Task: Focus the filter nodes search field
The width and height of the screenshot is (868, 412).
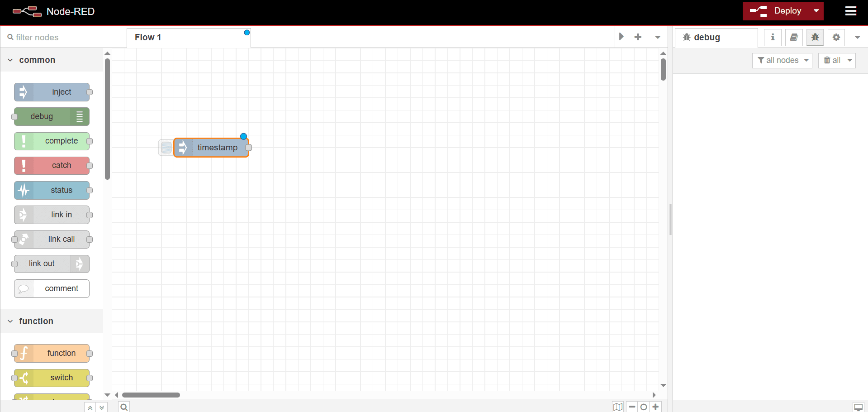Action: click(x=63, y=37)
